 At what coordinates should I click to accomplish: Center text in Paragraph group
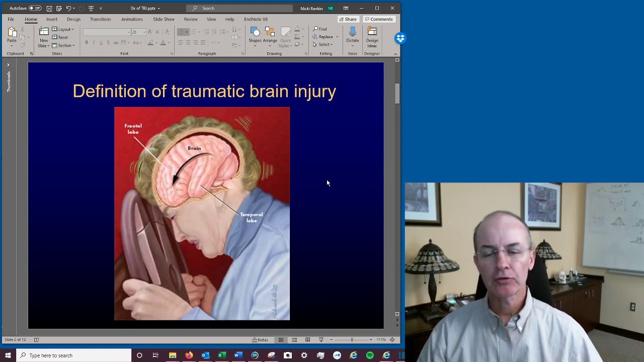click(188, 43)
